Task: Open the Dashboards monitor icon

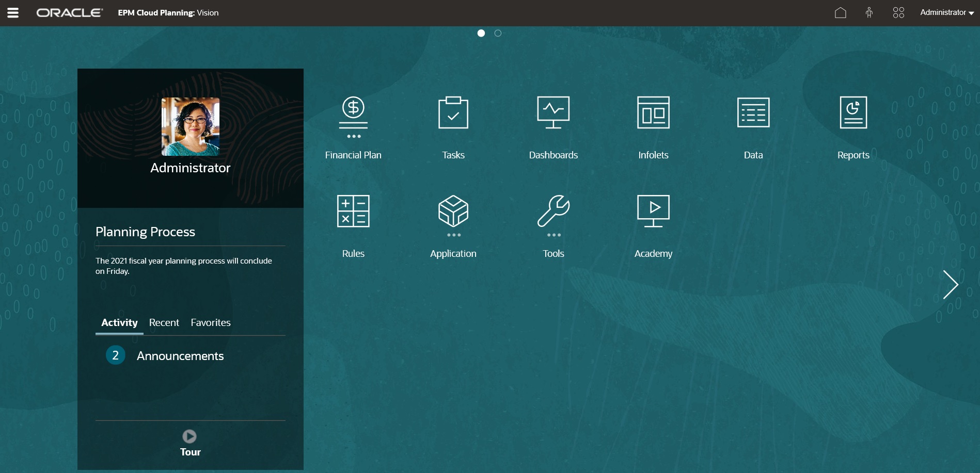Action: [x=553, y=112]
